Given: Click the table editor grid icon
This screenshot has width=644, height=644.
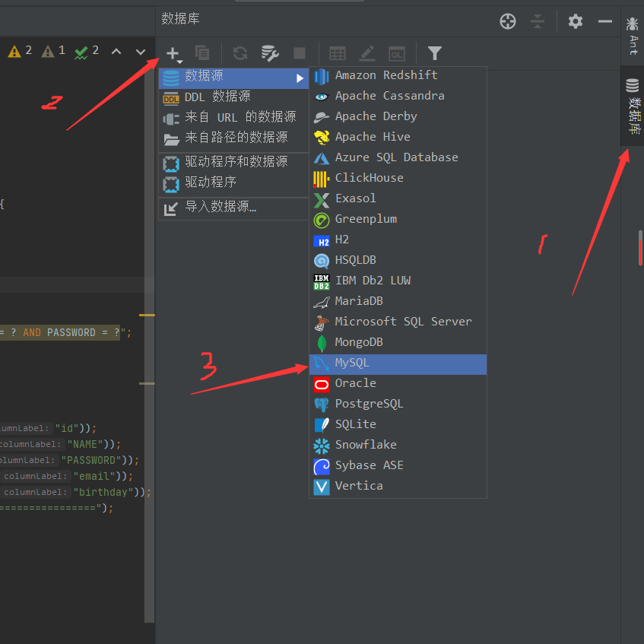Looking at the screenshot, I should (x=338, y=53).
